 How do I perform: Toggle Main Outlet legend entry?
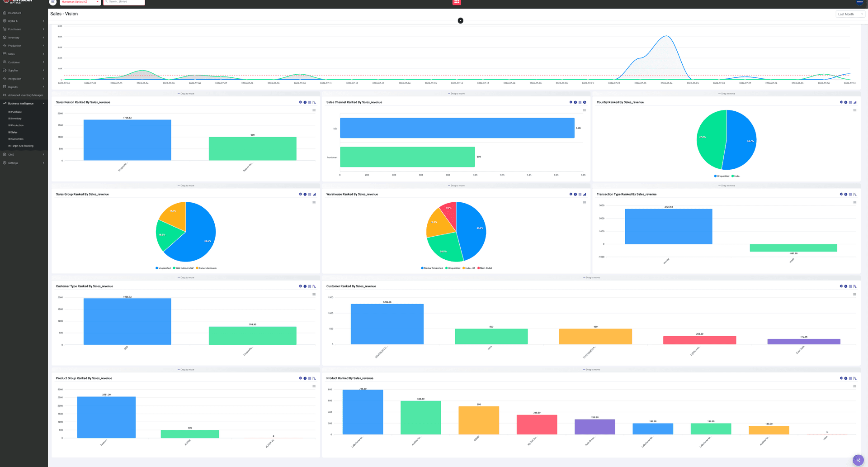(485, 268)
